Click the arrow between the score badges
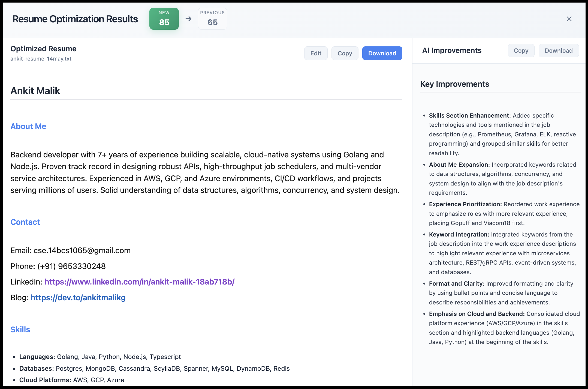This screenshot has height=389, width=588. pos(188,19)
